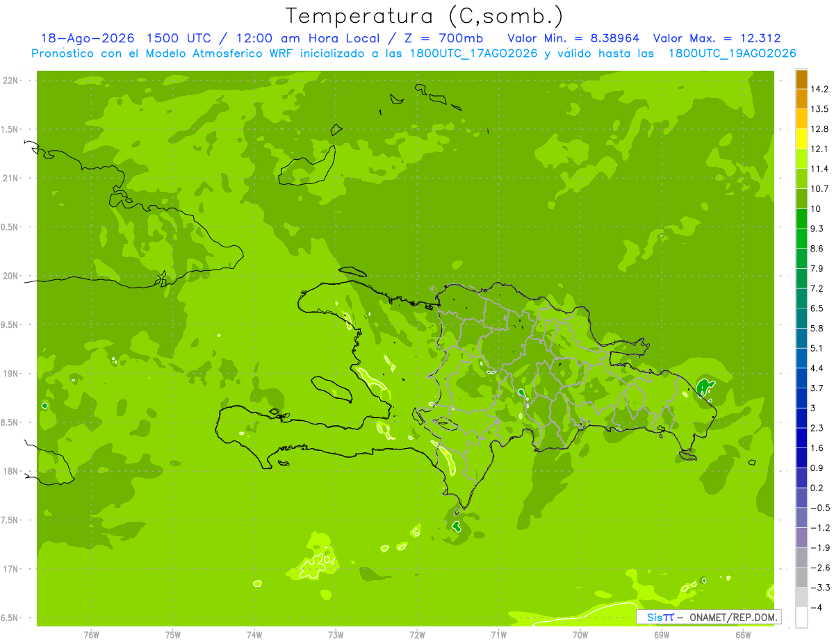Click the "4.4" colorbar value
The width and height of the screenshot is (834, 644).
(x=817, y=368)
